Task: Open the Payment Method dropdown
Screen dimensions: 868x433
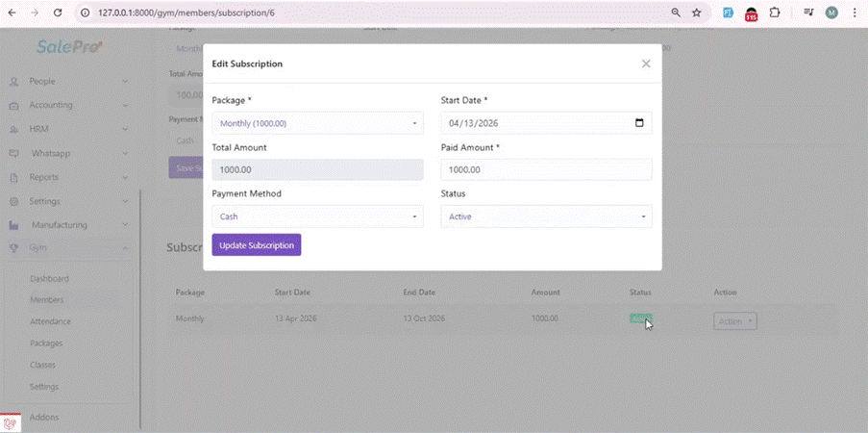Action: click(x=317, y=216)
